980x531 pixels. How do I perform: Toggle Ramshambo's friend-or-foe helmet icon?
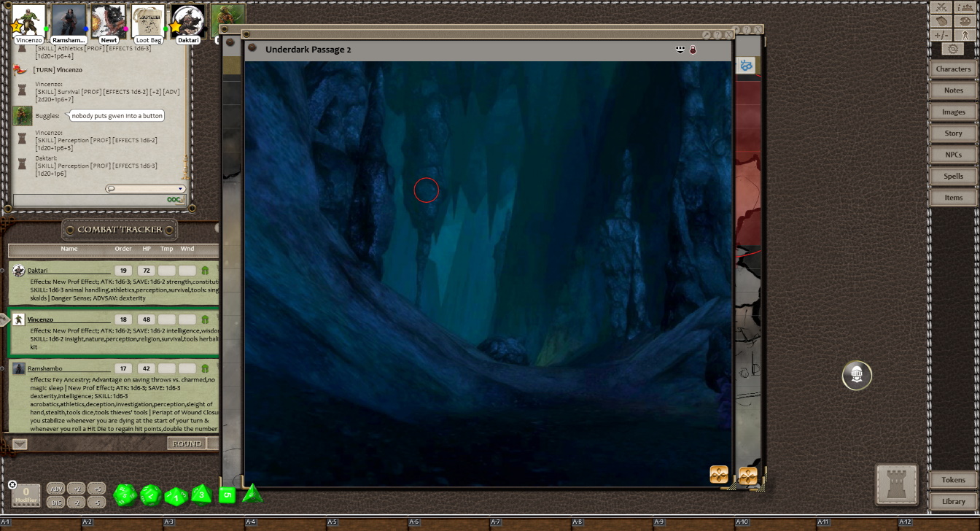pyautogui.click(x=205, y=368)
